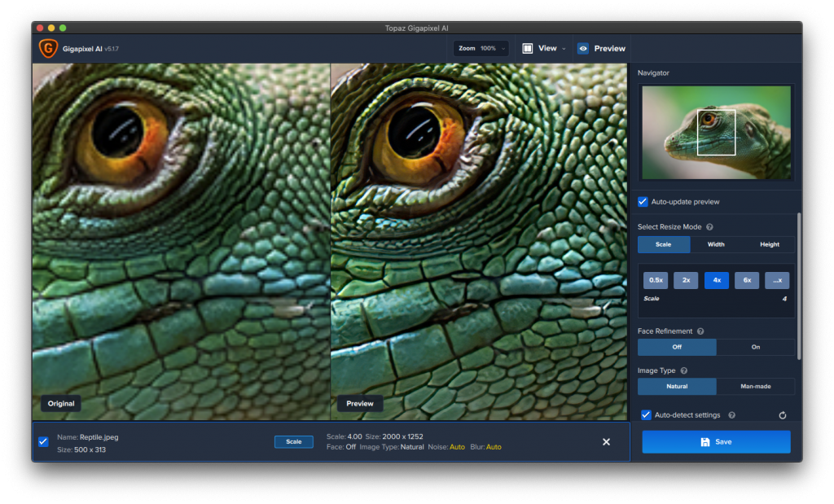Set Image Type to Natural

677,387
